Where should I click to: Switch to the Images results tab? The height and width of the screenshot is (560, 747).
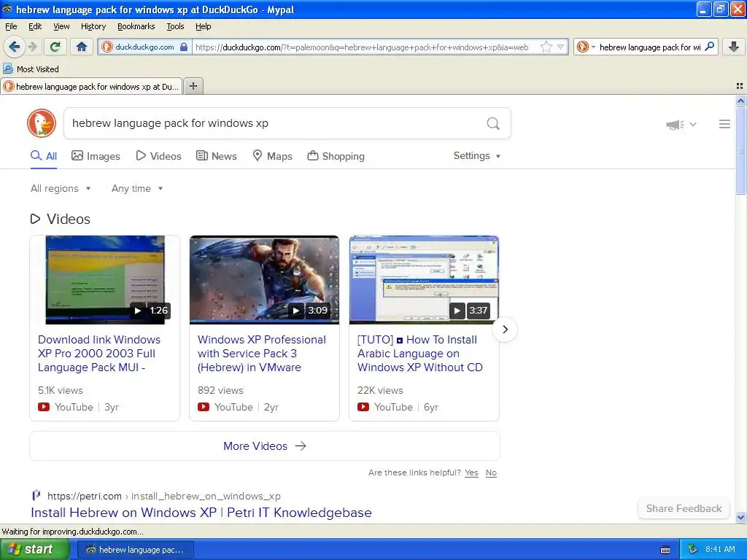96,156
